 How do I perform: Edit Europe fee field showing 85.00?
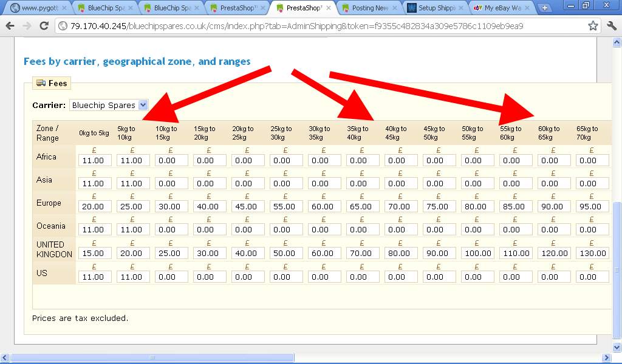[x=515, y=206]
